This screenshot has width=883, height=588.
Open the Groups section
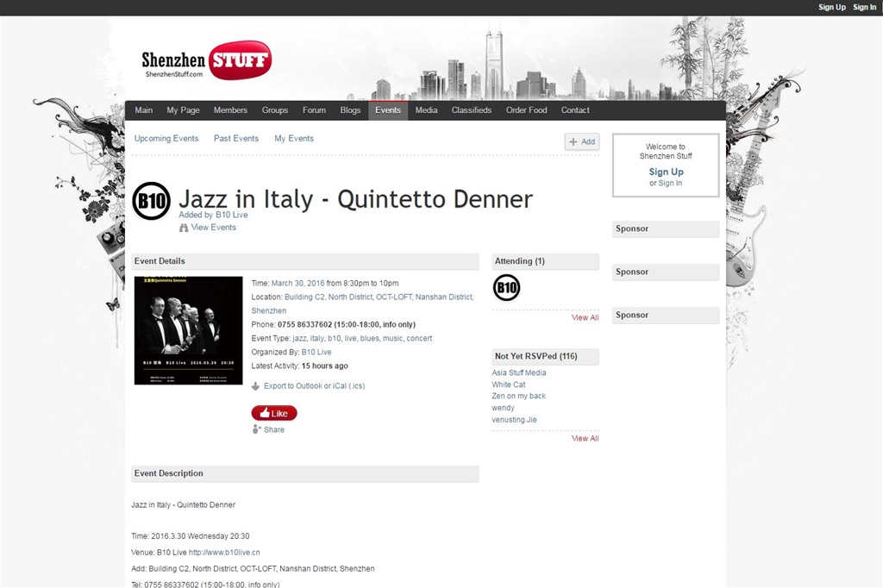point(275,110)
